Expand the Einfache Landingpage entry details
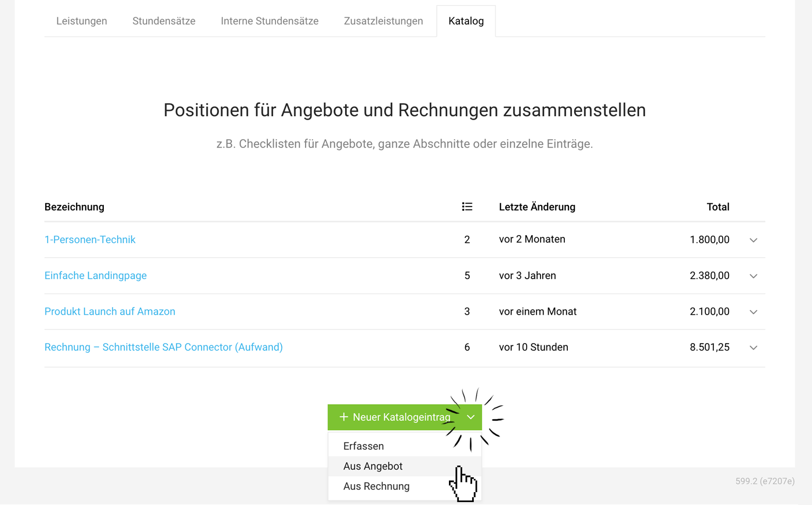812x505 pixels. point(753,276)
